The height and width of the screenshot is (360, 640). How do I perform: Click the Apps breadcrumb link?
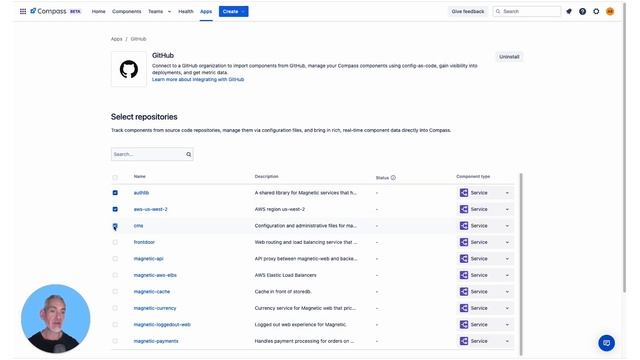pos(116,39)
